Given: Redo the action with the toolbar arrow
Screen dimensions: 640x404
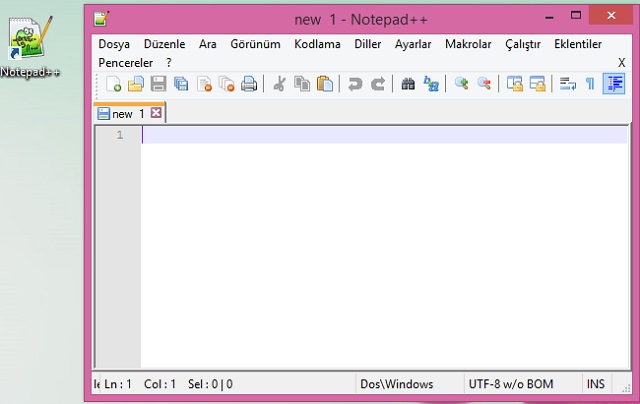Looking at the screenshot, I should click(x=378, y=84).
